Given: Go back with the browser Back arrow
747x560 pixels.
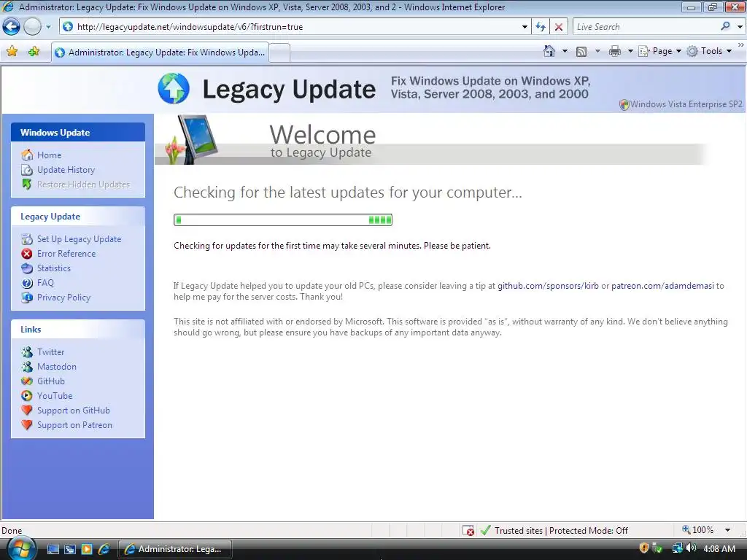Looking at the screenshot, I should pos(12,27).
